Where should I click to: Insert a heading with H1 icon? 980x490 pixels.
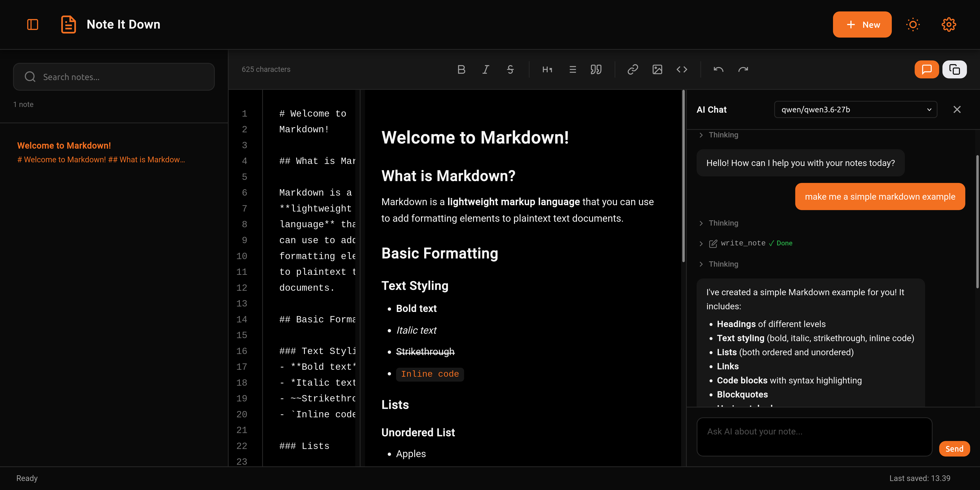tap(547, 69)
